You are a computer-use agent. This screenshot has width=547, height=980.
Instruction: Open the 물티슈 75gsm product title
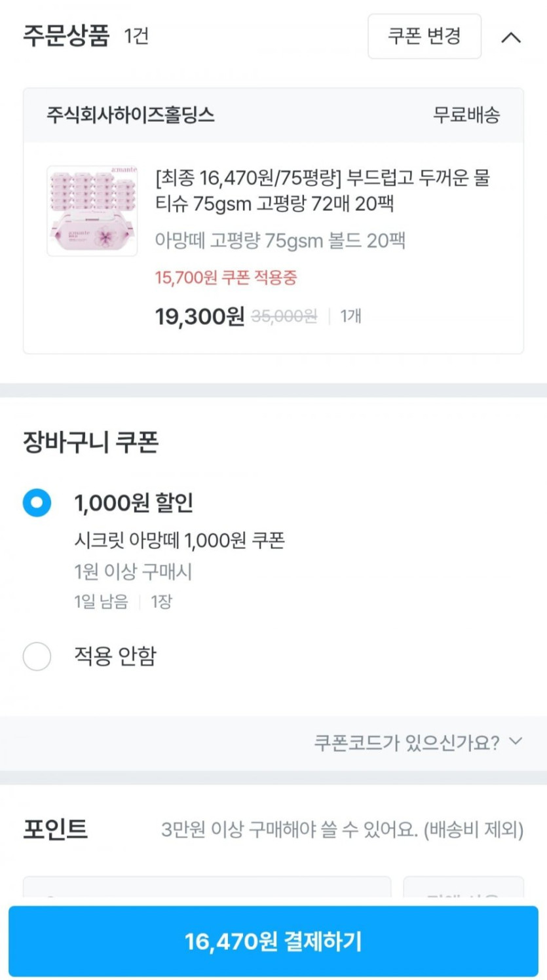coord(322,191)
